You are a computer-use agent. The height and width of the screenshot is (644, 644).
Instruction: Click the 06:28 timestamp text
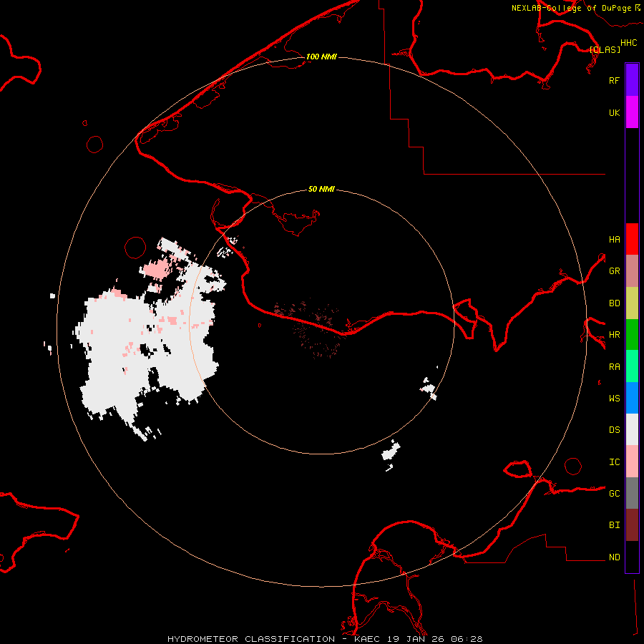tap(467, 639)
